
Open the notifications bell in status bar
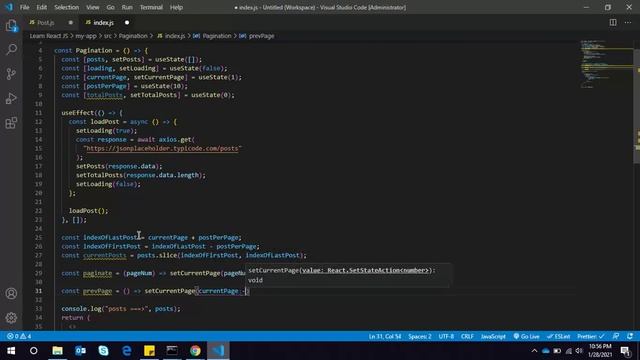pos(630,336)
